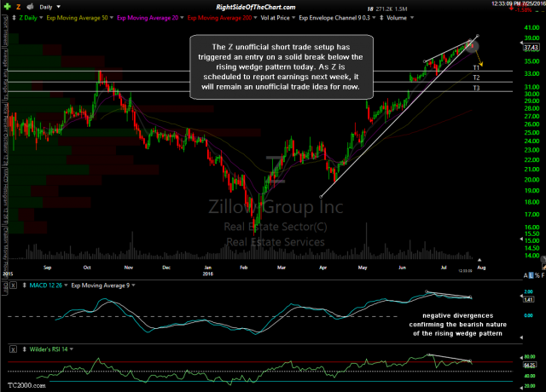Click the T3 price target label

476,88
